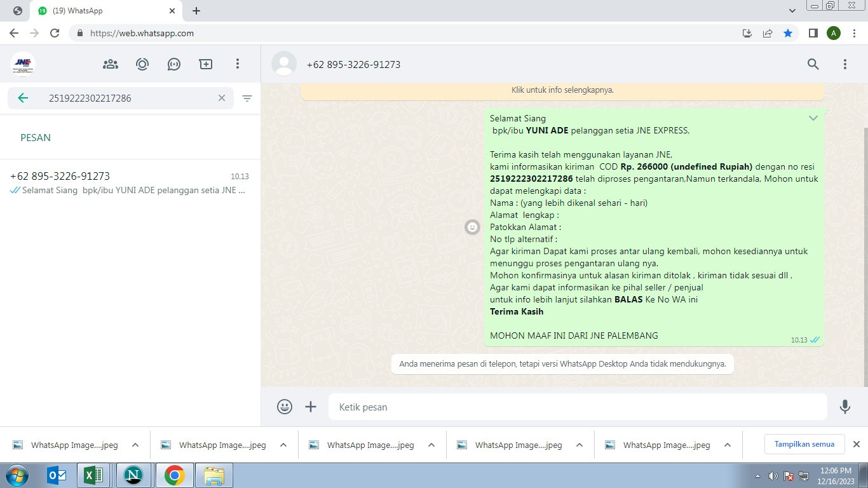Open the Windows Start menu
Image resolution: width=868 pixels, height=488 pixels.
17,475
